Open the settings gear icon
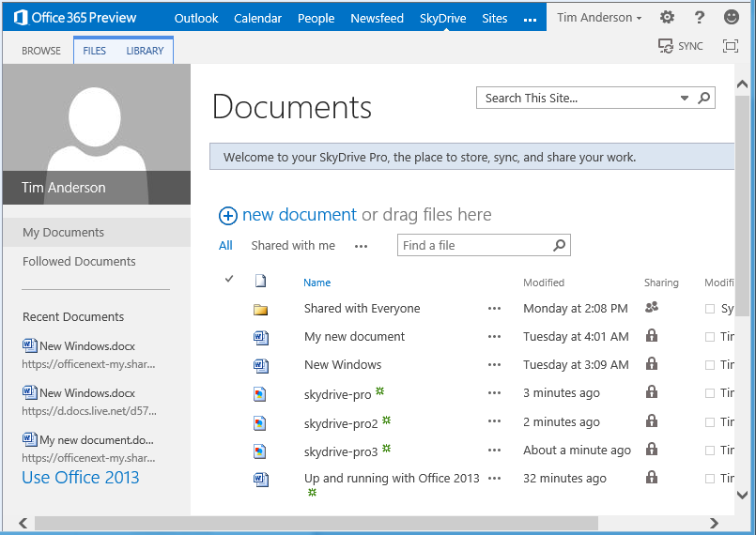756x535 pixels. point(667,17)
